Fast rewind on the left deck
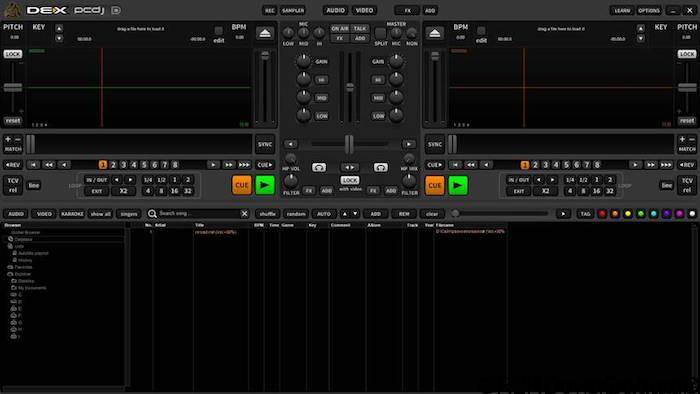The image size is (700, 394). [x=49, y=165]
